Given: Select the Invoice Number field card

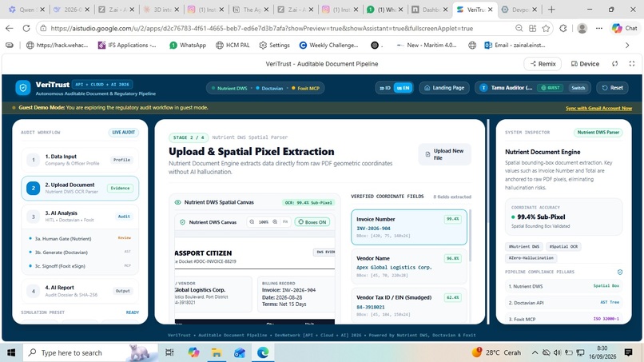Looking at the screenshot, I should click(409, 227).
